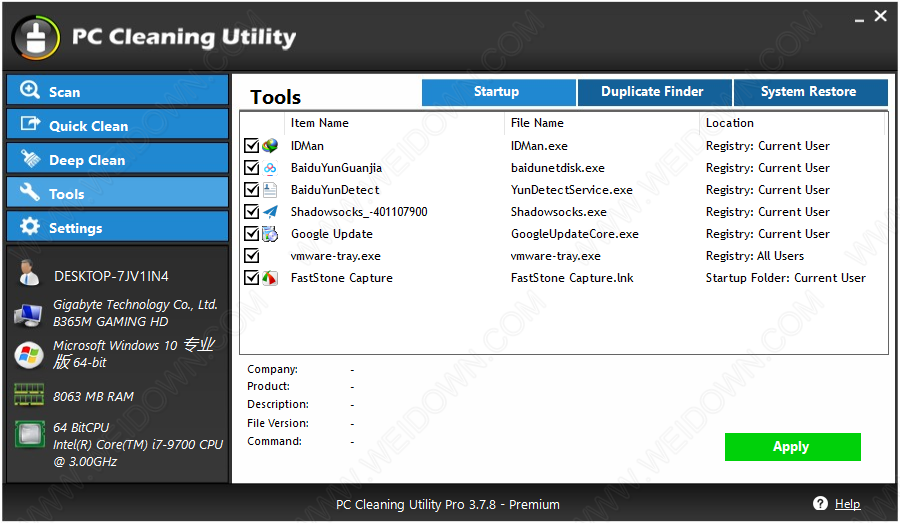Screen dimensions: 900x523
Task: Click the Settings gear icon
Action: click(x=30, y=226)
